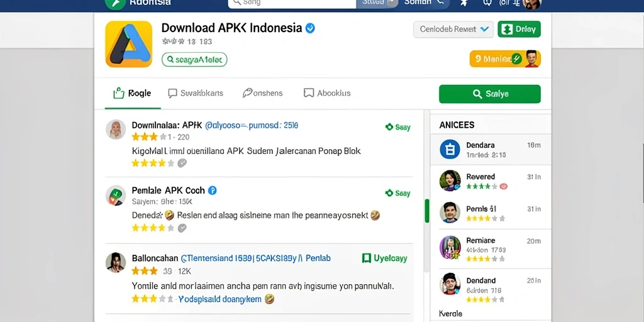Click the grey check icon below the Denedat review
The height and width of the screenshot is (322, 644).
[182, 228]
